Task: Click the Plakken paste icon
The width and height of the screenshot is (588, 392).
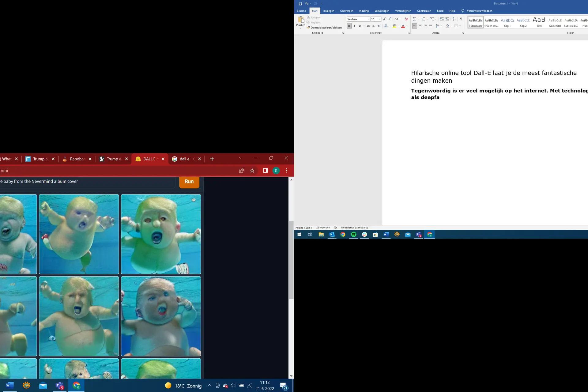Action: 301,20
